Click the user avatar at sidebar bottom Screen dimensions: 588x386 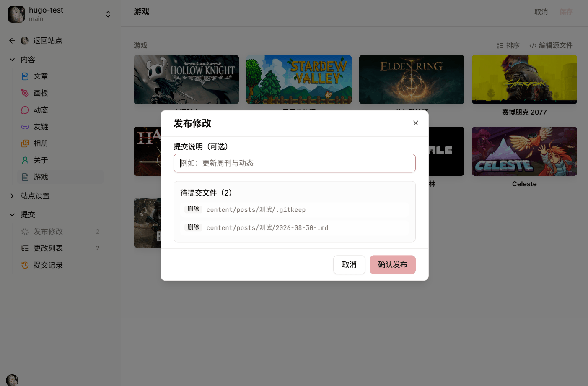tap(12, 380)
